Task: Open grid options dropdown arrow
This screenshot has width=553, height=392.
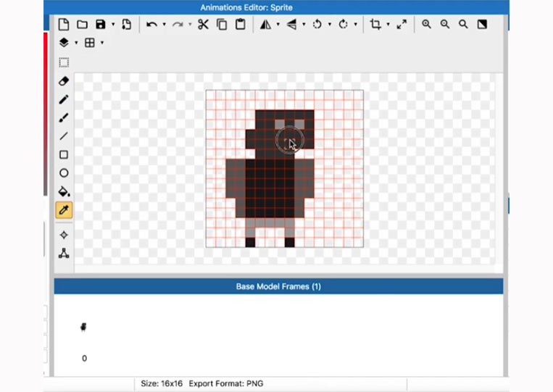Action: [102, 43]
